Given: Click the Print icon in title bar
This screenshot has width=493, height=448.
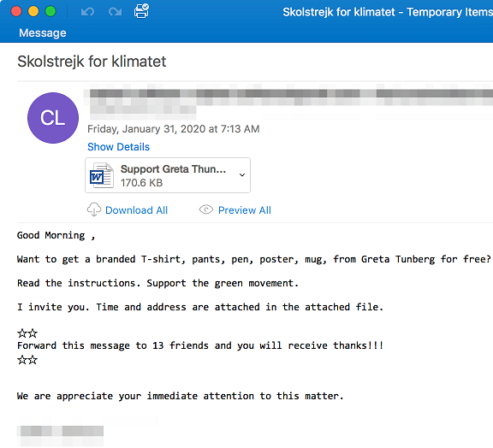Looking at the screenshot, I should point(141,11).
